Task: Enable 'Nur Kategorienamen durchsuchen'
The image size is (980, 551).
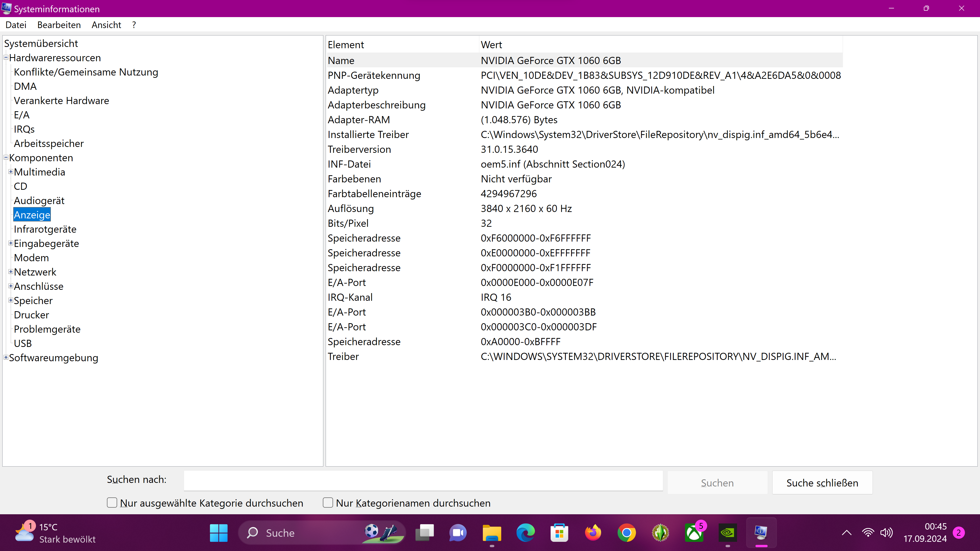Action: click(x=327, y=503)
